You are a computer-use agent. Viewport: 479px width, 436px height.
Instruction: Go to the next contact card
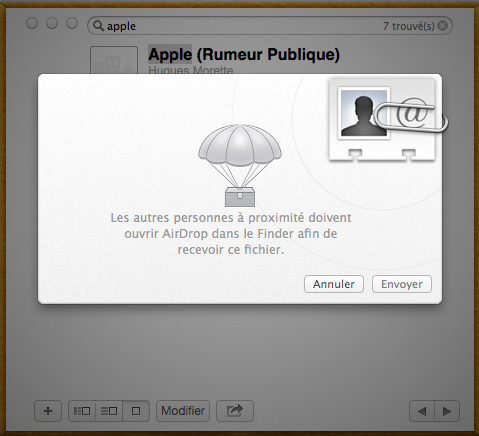click(447, 411)
